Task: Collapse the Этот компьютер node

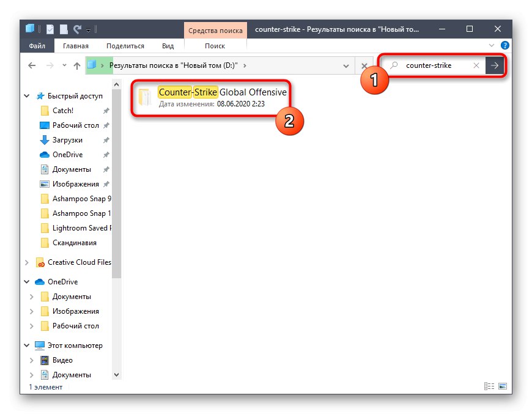Action: pyautogui.click(x=27, y=346)
